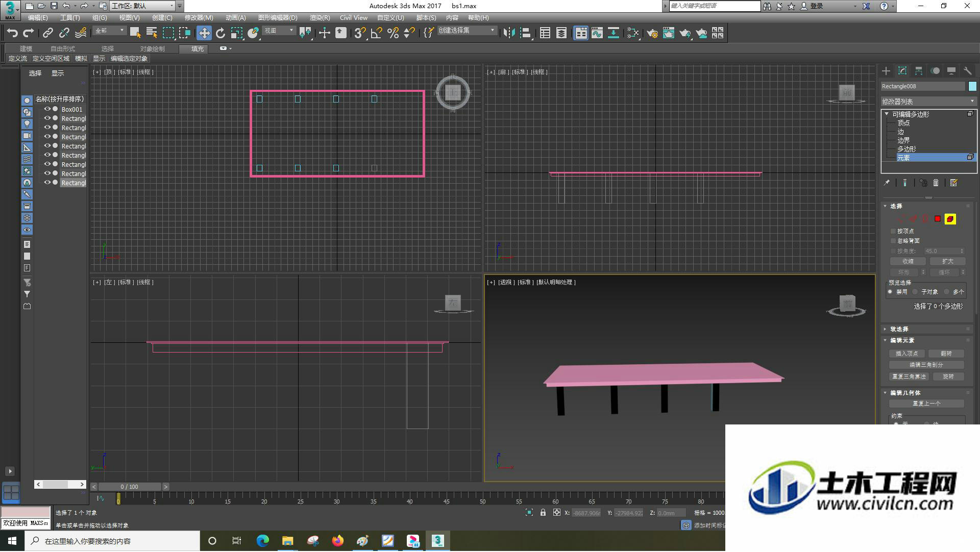Open the Rendered Frame Window

click(669, 33)
